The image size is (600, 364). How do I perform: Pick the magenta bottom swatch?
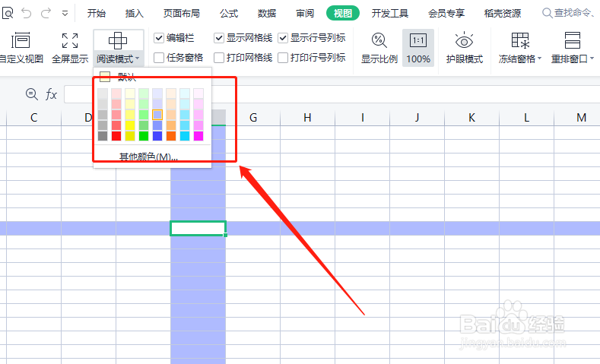click(x=198, y=136)
